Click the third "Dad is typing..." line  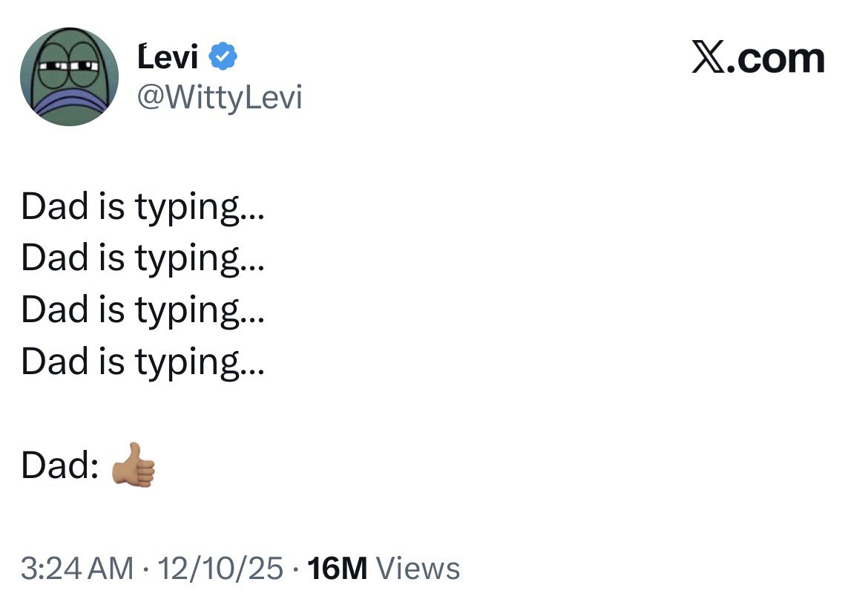[142, 310]
